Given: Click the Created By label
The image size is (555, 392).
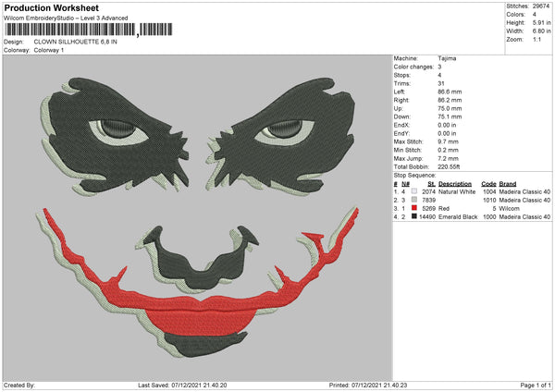Looking at the screenshot, I should pos(19,385).
